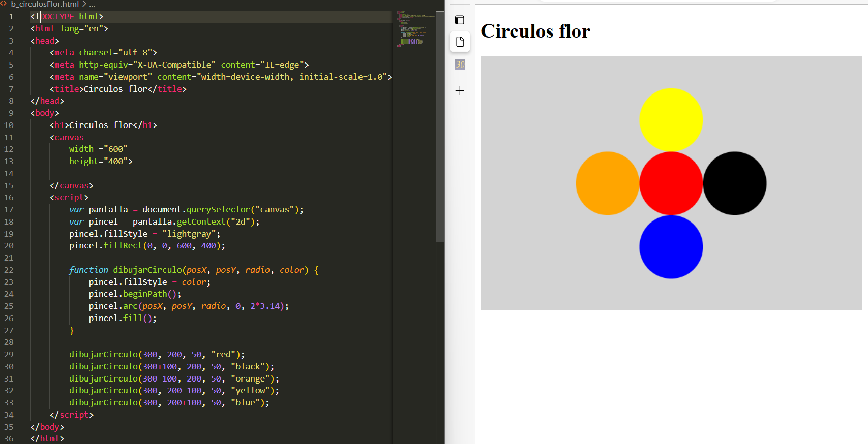This screenshot has height=444, width=868.
Task: Click the function dibujarCirculo declaration
Action: (x=194, y=270)
